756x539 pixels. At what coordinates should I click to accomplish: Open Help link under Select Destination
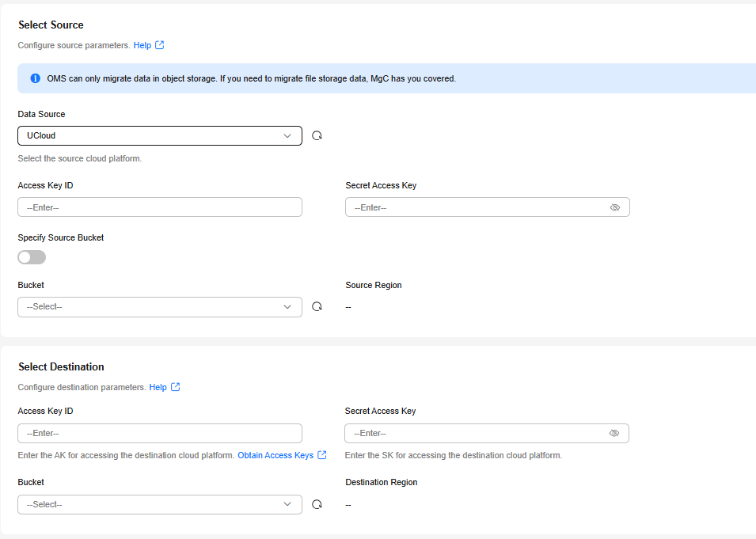[158, 387]
